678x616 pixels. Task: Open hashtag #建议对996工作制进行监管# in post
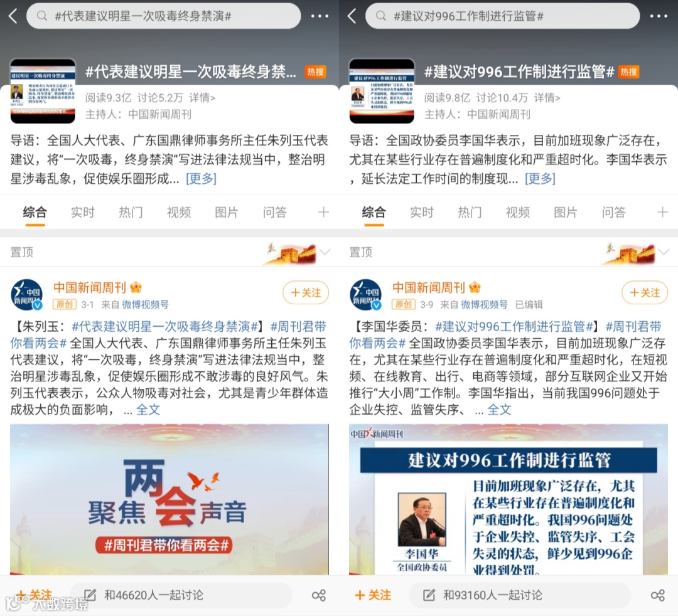[515, 327]
